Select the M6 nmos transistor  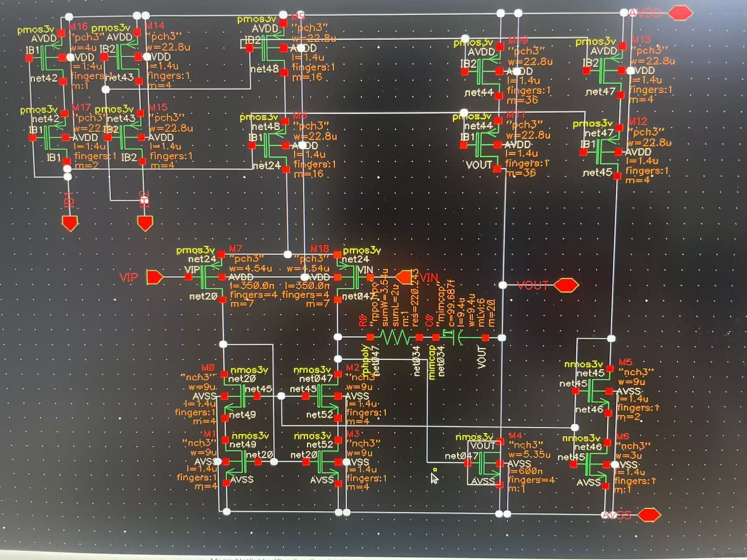click(593, 465)
